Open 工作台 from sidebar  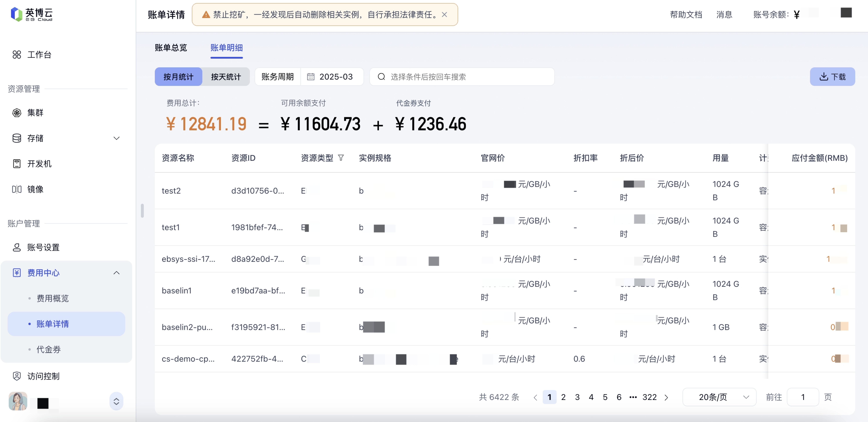[39, 55]
